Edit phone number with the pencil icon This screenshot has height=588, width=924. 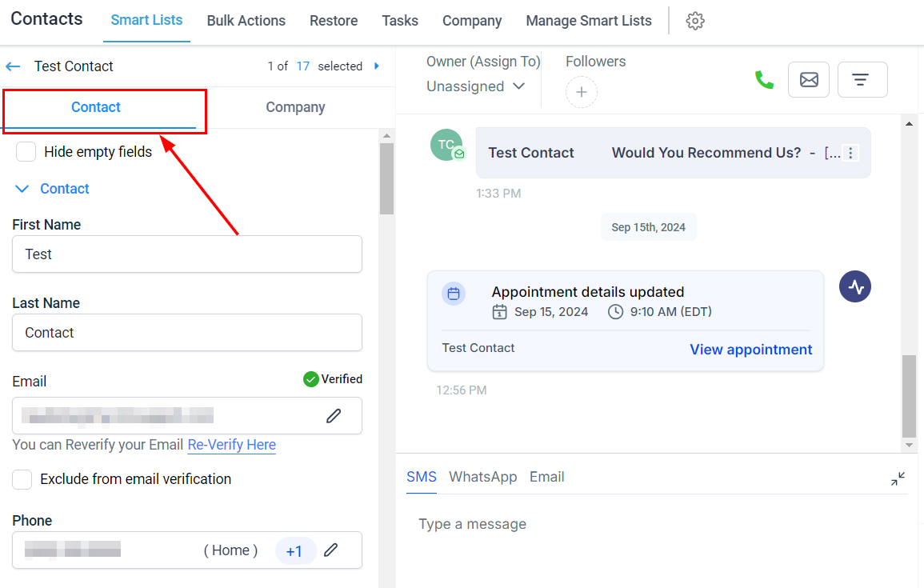[330, 550]
